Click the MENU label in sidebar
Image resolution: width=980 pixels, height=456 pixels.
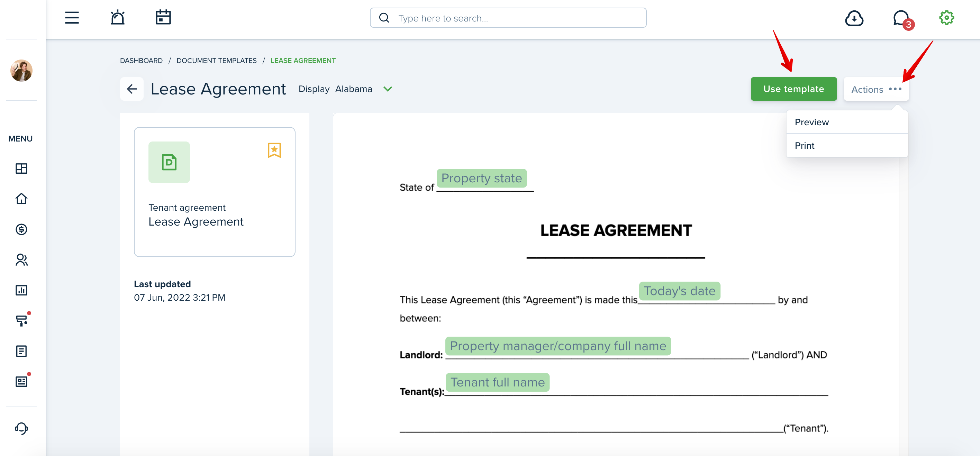[x=20, y=138]
